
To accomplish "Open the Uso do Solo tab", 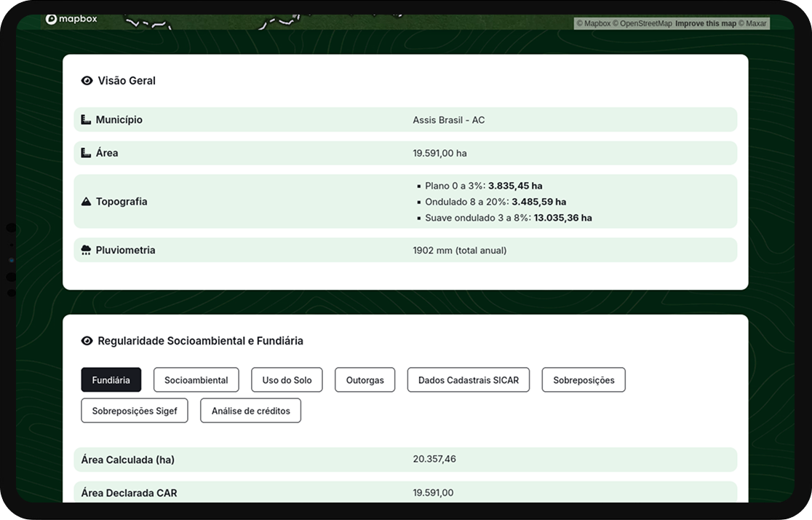I will [x=287, y=380].
